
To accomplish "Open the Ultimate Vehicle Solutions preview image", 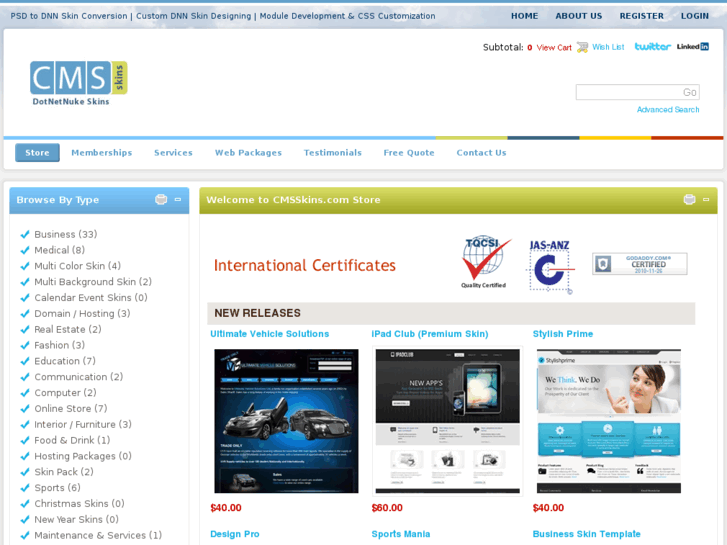I will pos(286,420).
